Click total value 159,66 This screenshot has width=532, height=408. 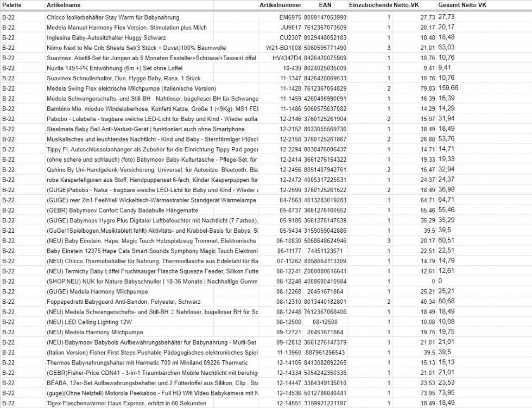pos(448,88)
